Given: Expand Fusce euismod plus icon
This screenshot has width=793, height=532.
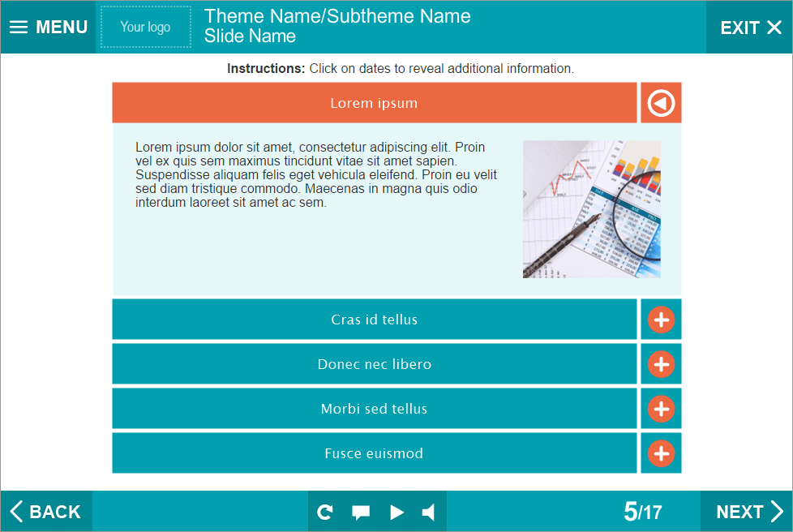Looking at the screenshot, I should [x=661, y=453].
